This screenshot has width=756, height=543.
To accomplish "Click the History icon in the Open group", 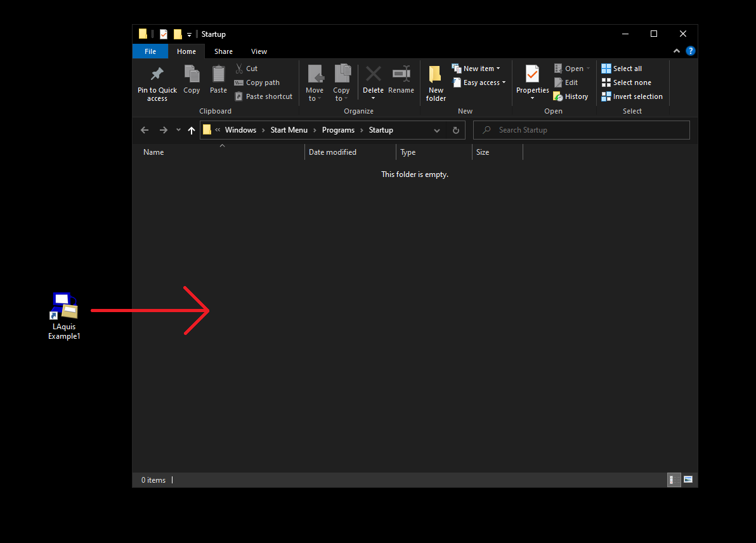I will [x=570, y=96].
